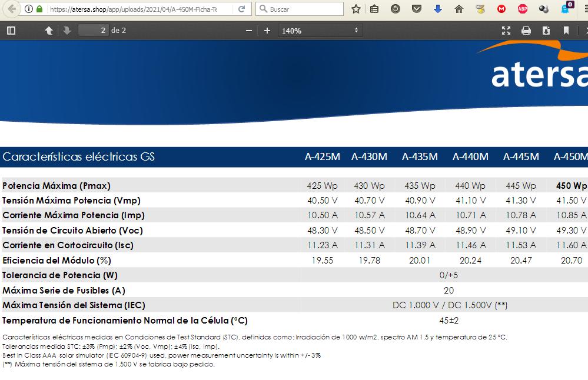Go to next PDF page
Image resolution: width=588 pixels, height=380 pixels.
[67, 31]
